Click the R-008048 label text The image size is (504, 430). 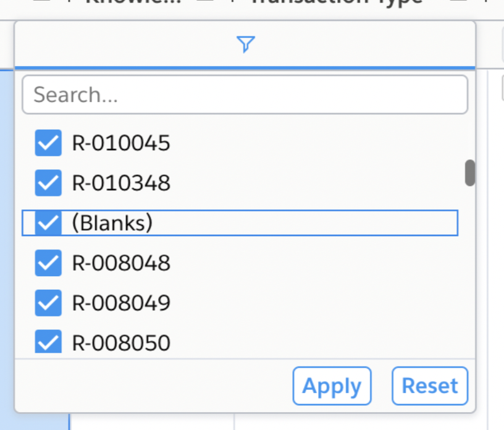click(121, 263)
